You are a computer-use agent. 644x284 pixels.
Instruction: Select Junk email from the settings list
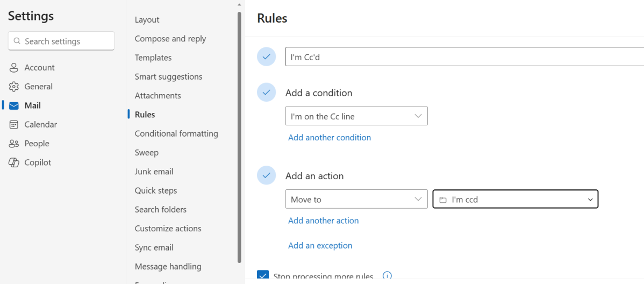tap(154, 172)
